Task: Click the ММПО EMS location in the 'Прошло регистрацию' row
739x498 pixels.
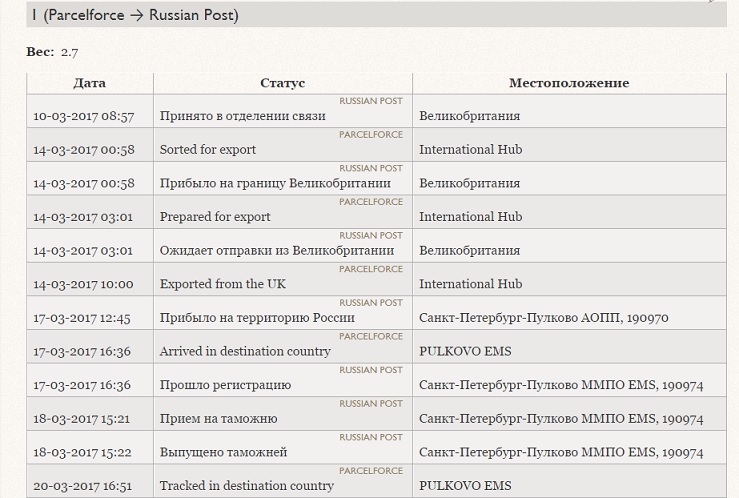Action: 561,385
